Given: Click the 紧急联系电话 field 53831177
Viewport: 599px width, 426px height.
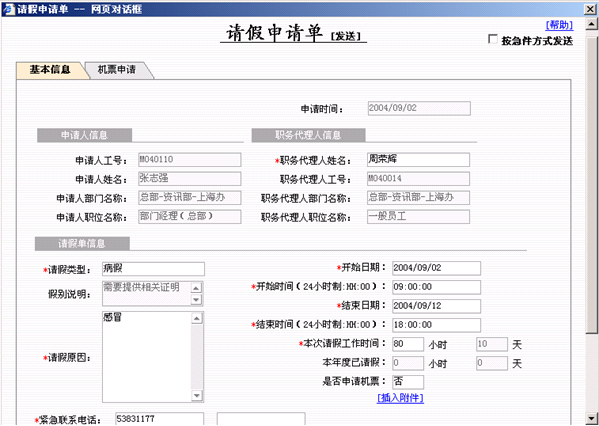Looking at the screenshot, I should pyautogui.click(x=160, y=419).
